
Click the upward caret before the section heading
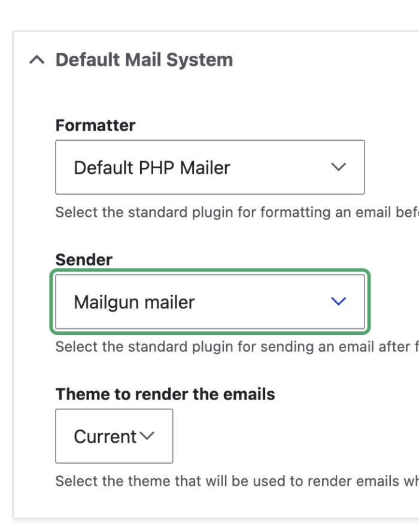[x=38, y=59]
